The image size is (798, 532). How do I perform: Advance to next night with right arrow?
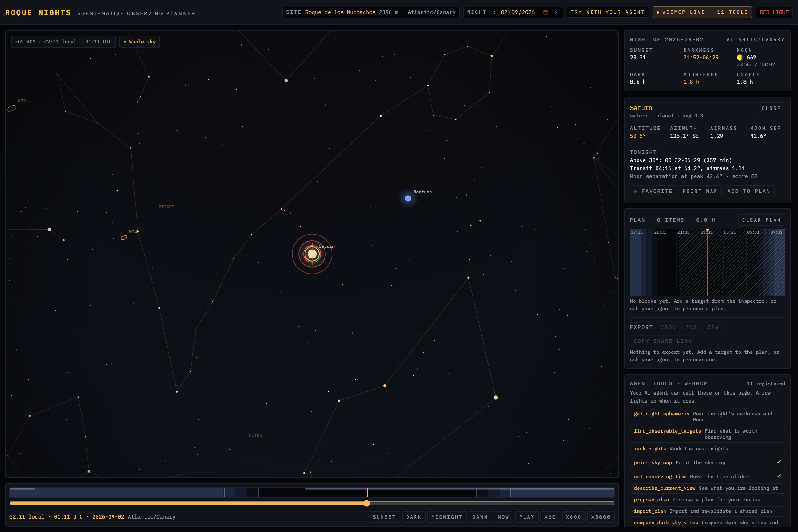coord(556,12)
